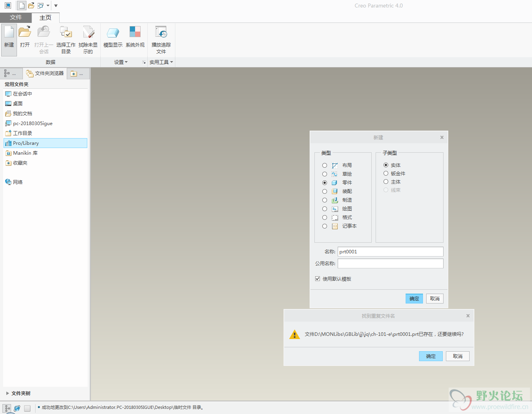
Task: Select the 实体 subtype radio button
Action: point(386,165)
